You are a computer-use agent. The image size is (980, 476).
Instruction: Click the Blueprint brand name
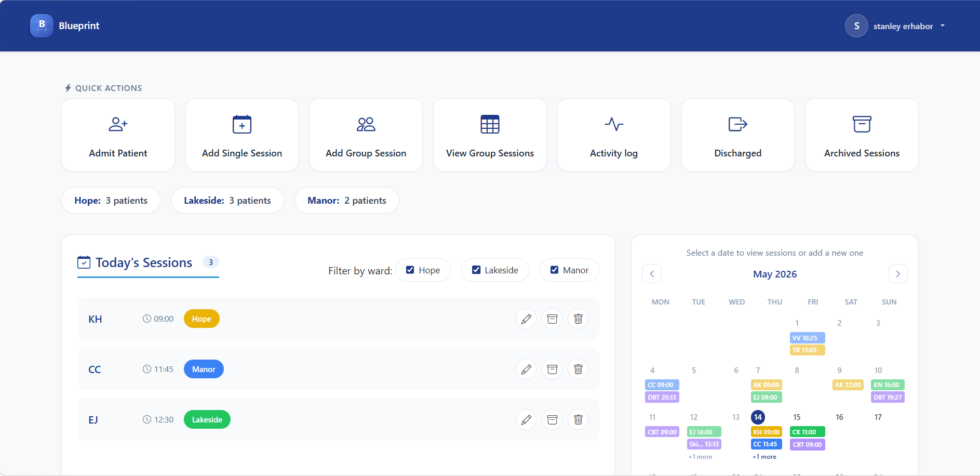pyautogui.click(x=79, y=25)
